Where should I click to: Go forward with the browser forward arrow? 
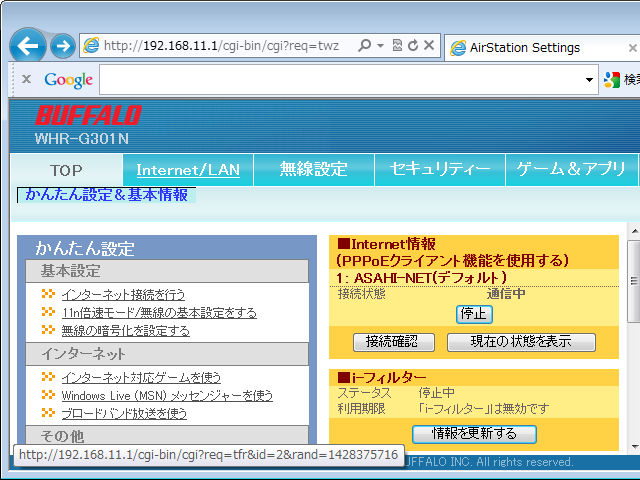click(63, 46)
